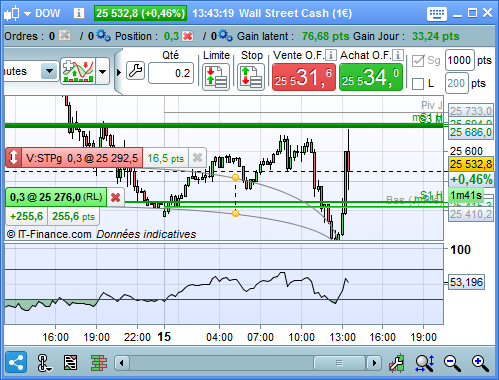Image resolution: width=499 pixels, height=380 pixels.
Task: Open the on-screen keyboard icon in the title bar
Action: [437, 14]
